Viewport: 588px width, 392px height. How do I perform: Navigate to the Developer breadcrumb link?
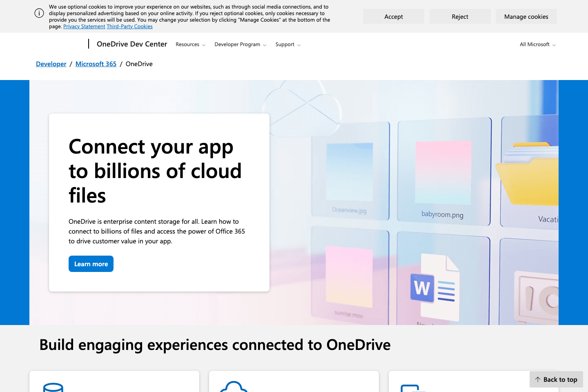51,64
